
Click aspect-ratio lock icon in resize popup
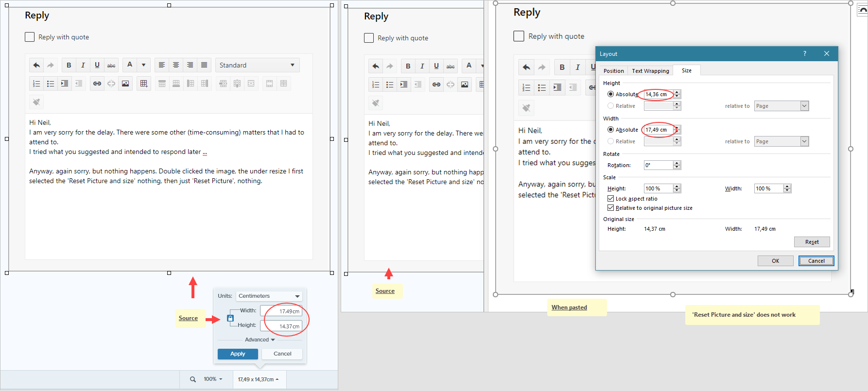coord(230,318)
